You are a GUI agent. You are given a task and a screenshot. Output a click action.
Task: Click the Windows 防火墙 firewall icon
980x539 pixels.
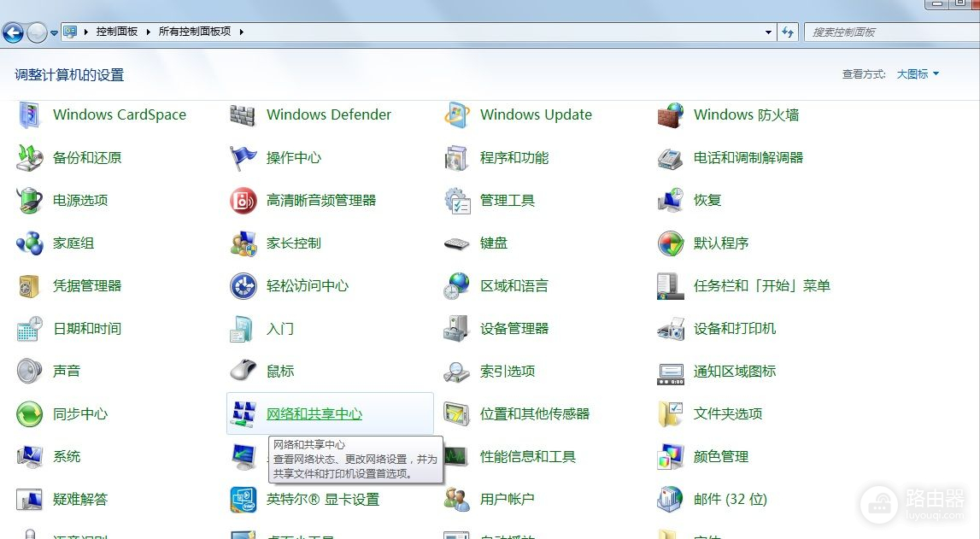coord(671,115)
